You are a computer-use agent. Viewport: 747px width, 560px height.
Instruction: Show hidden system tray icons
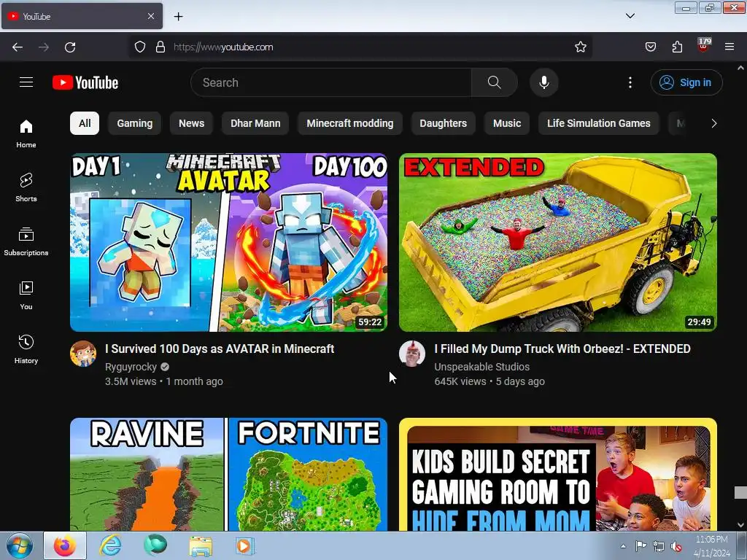pyautogui.click(x=623, y=546)
